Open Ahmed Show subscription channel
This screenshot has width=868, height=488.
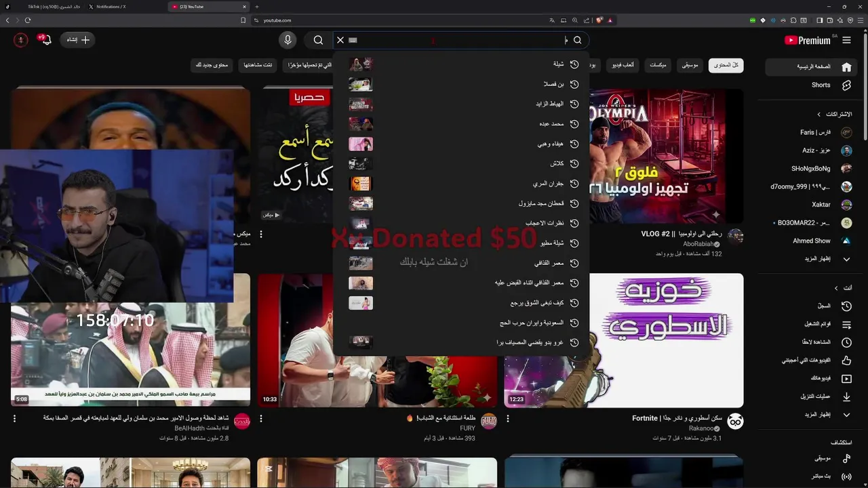point(810,241)
